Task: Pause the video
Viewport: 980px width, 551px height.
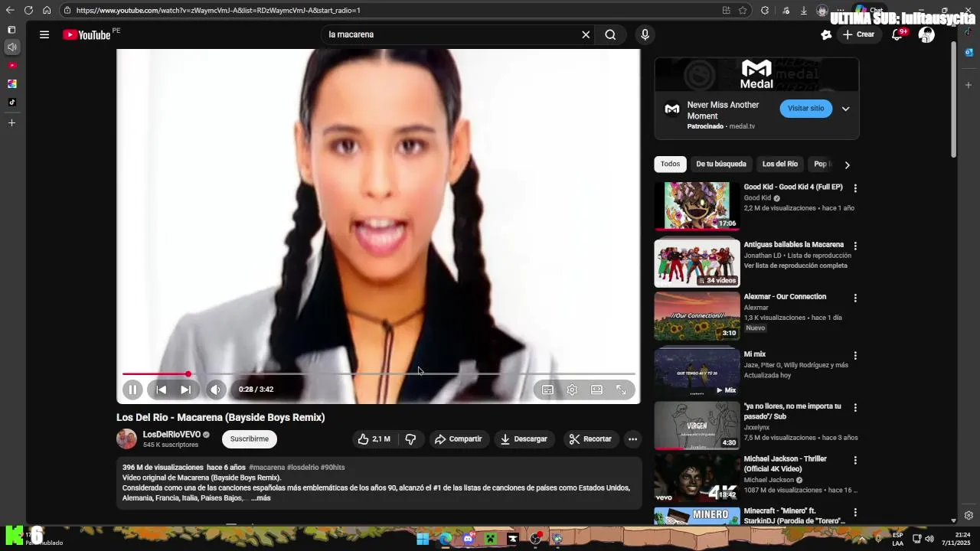Action: click(132, 390)
